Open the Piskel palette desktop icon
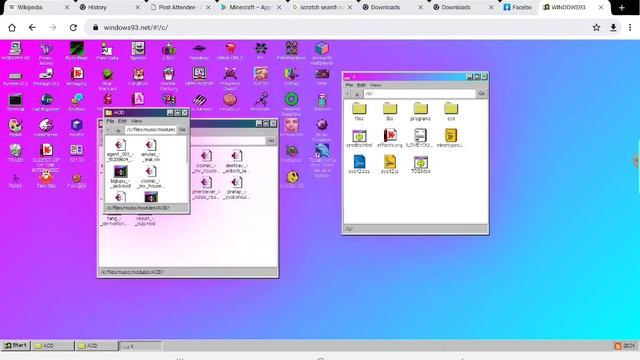This screenshot has width=640, height=360. click(x=15, y=127)
